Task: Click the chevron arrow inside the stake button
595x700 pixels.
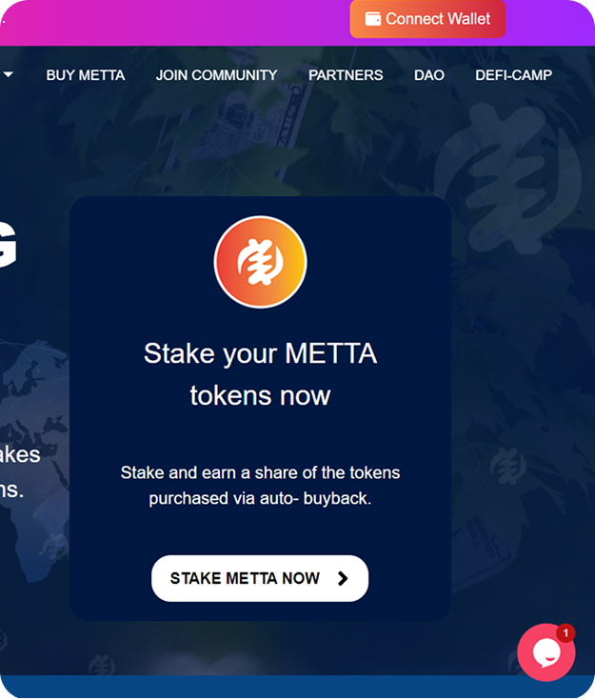Action: [343, 578]
